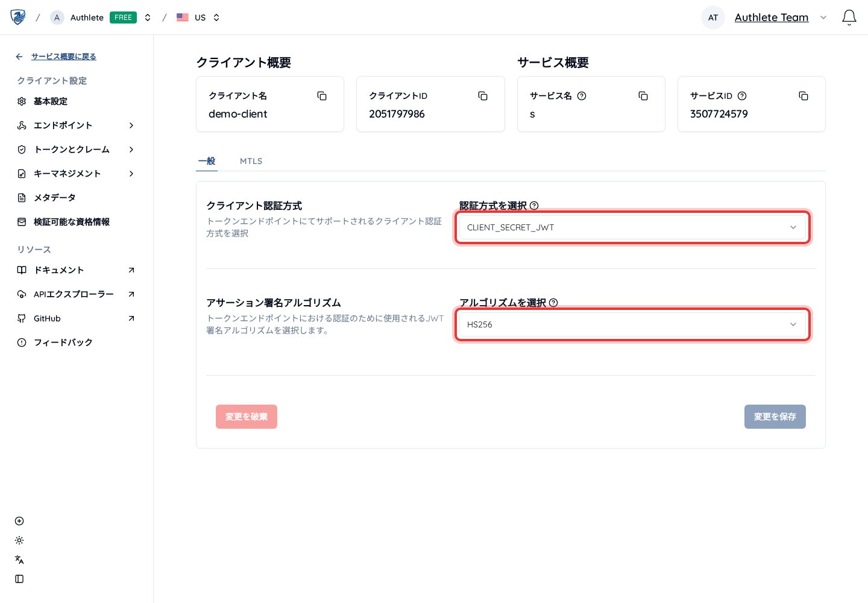This screenshot has height=603, width=868.
Task: Open the APIエクスプローラー external link
Action: pos(131,294)
